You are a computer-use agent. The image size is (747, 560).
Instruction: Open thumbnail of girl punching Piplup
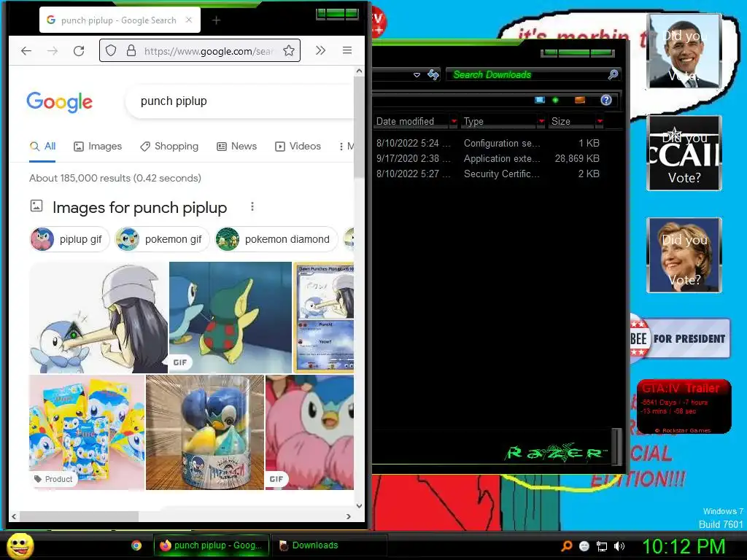click(x=98, y=318)
